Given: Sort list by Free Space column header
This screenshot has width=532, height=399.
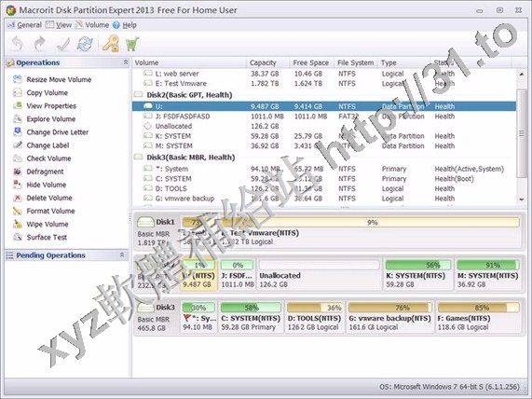Looking at the screenshot, I should coord(311,62).
